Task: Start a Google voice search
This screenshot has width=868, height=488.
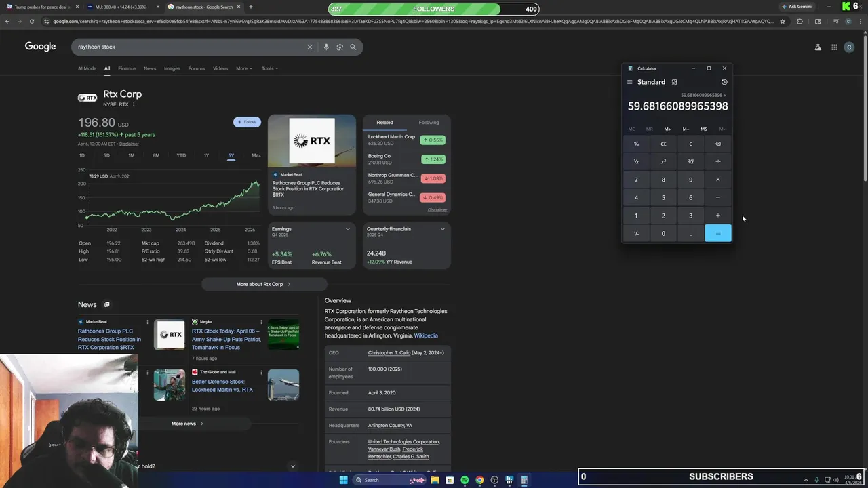Action: [x=326, y=47]
